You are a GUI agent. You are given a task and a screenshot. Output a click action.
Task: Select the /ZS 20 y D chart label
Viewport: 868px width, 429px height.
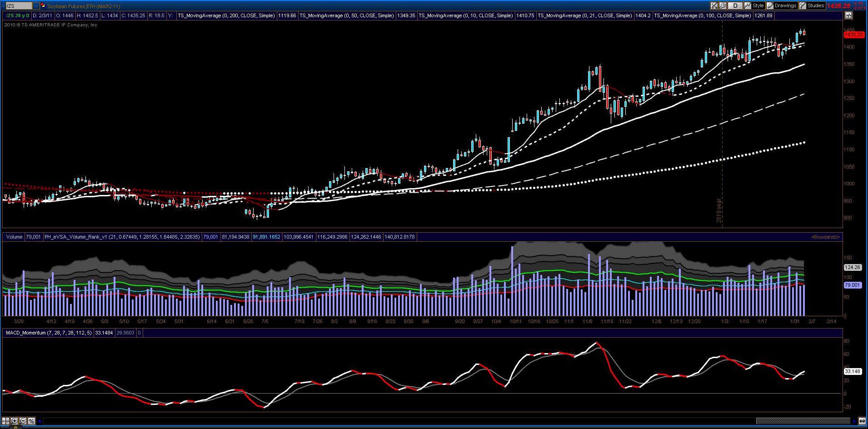[18, 15]
